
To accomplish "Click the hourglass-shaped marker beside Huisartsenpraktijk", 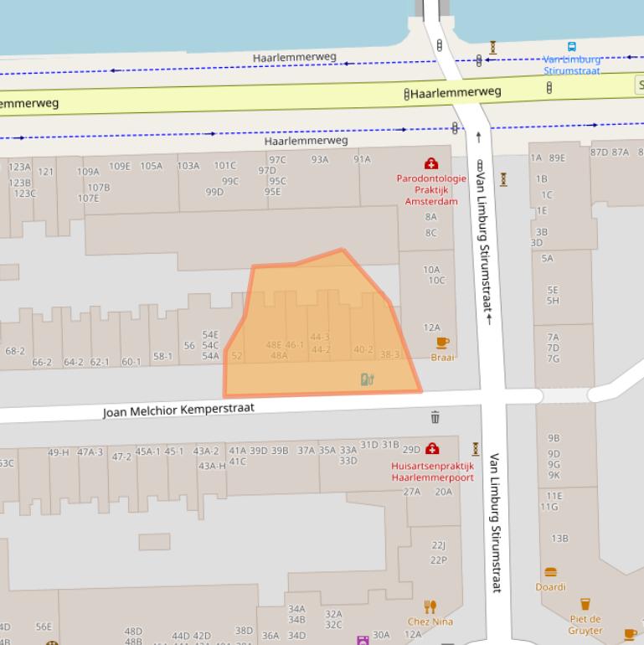I will coord(476,450).
